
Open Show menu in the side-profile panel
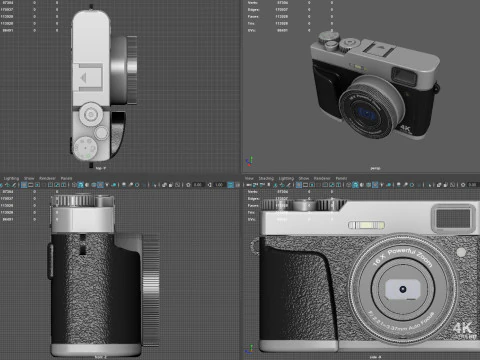pyautogui.click(x=29, y=178)
